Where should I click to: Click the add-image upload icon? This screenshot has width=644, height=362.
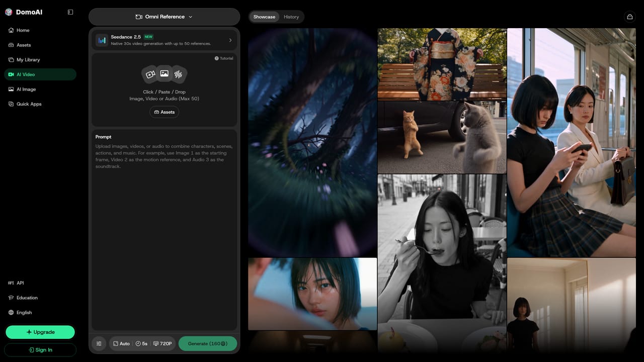point(164,73)
